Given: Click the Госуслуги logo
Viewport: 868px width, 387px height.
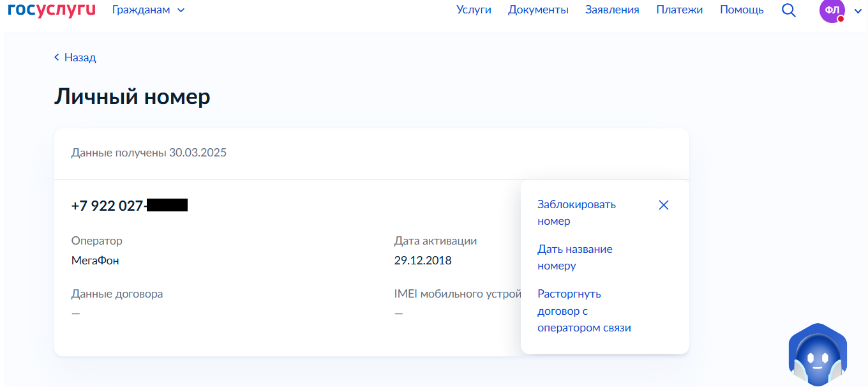Looking at the screenshot, I should [51, 10].
